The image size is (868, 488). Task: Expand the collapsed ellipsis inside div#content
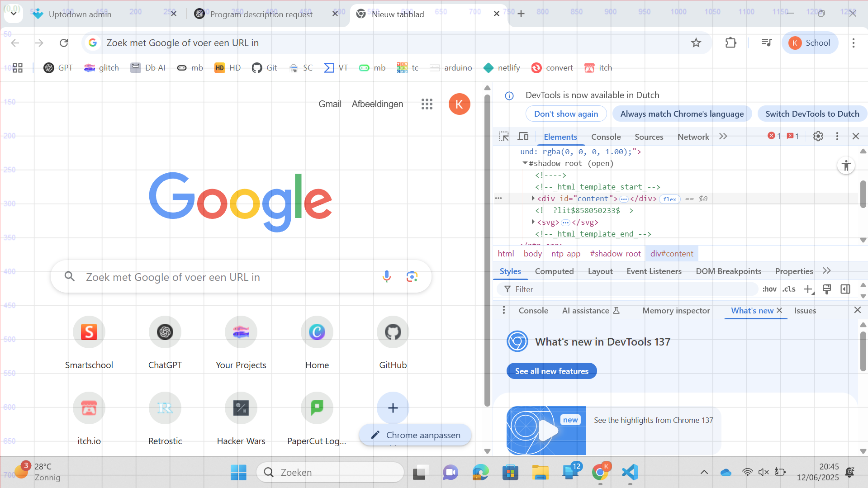[624, 199]
